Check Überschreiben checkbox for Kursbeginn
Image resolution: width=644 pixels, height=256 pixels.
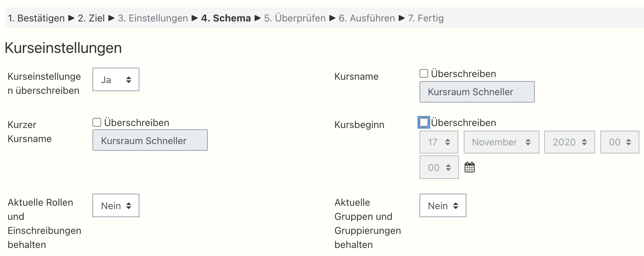point(424,123)
